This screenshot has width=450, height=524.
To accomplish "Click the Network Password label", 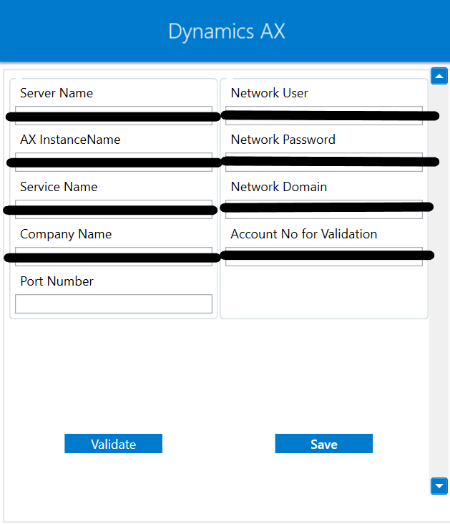I will 283,139.
